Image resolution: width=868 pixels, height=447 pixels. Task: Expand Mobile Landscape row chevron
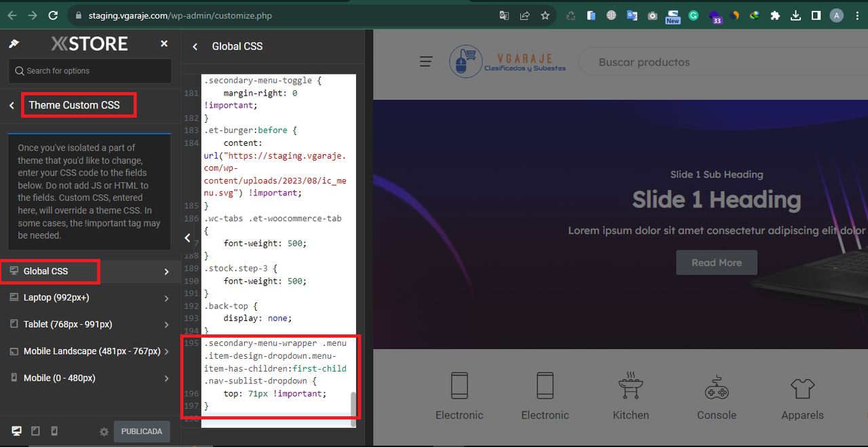[x=167, y=351]
